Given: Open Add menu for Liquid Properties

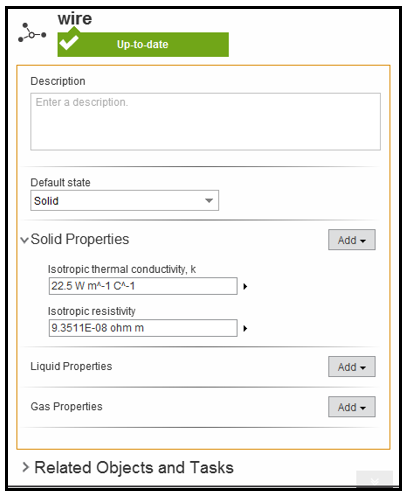Looking at the screenshot, I should click(352, 367).
